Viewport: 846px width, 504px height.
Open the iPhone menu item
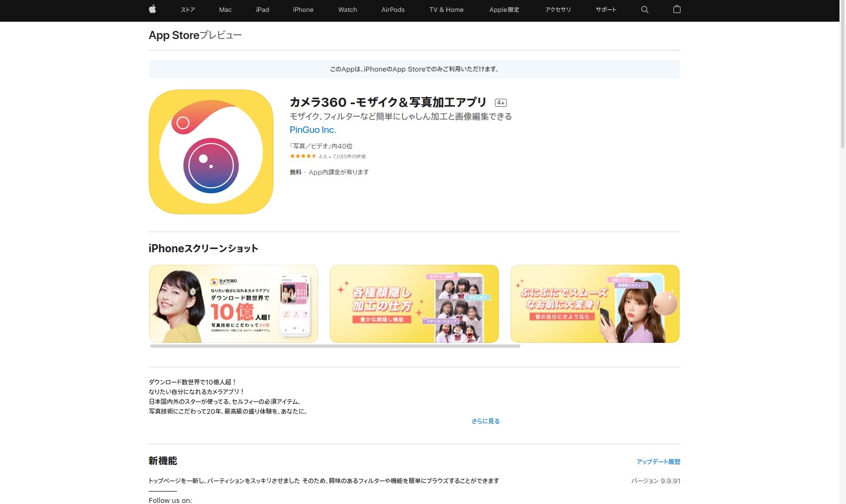point(303,10)
